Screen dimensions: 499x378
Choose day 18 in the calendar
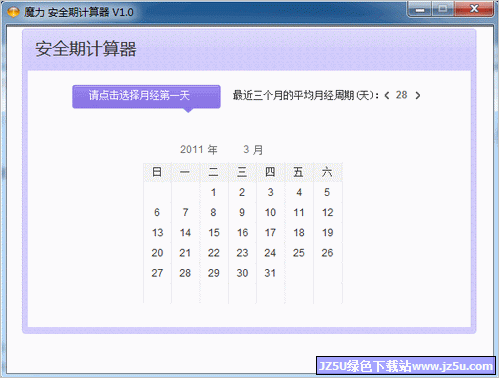click(299, 233)
